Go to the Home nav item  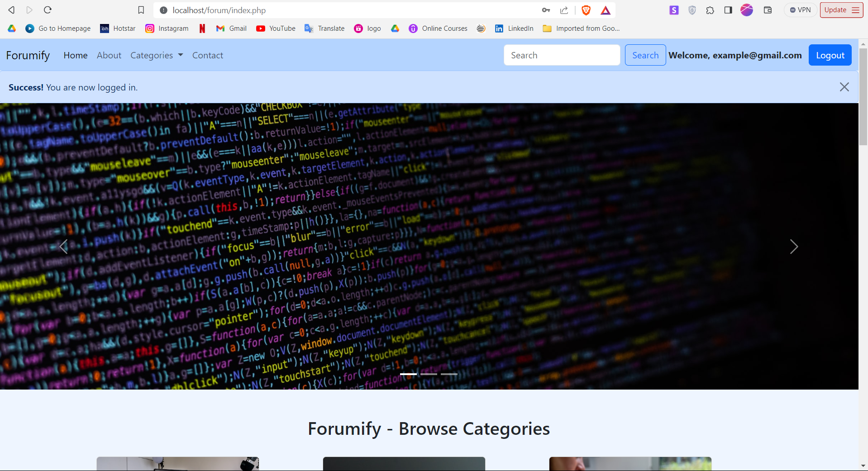76,55
